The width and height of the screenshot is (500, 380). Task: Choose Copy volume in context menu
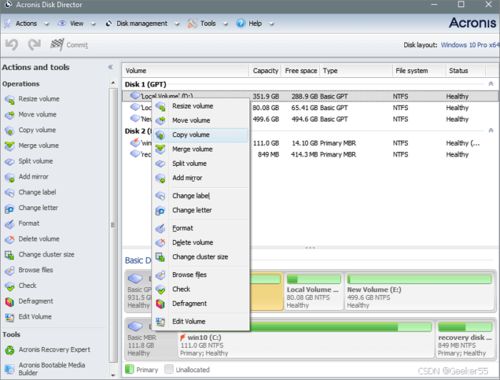[201, 135]
